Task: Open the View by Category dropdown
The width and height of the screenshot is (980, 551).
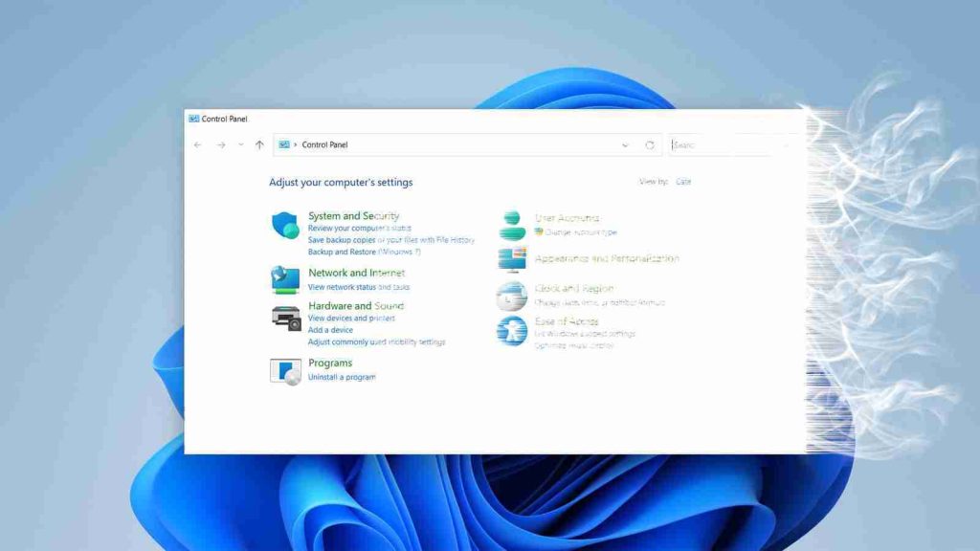Action: point(683,182)
